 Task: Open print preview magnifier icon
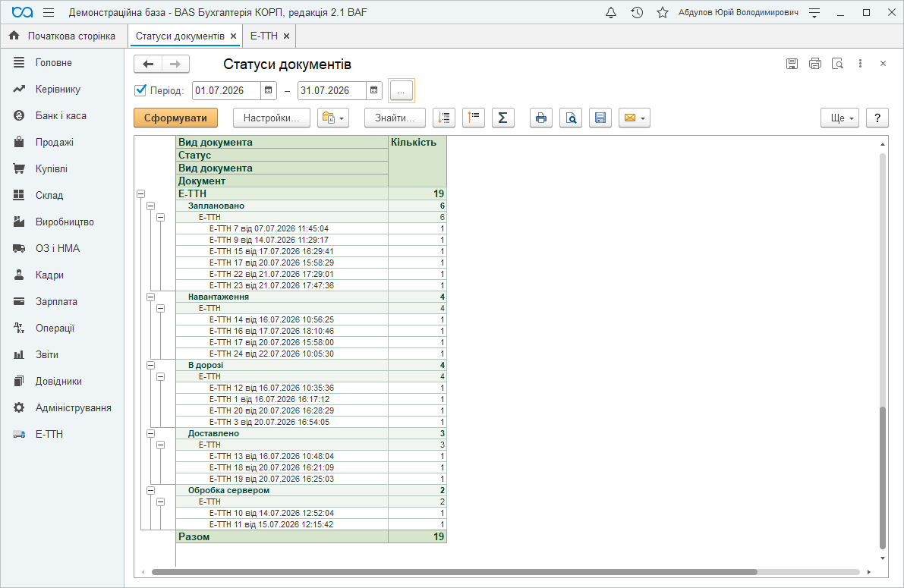[x=571, y=118]
